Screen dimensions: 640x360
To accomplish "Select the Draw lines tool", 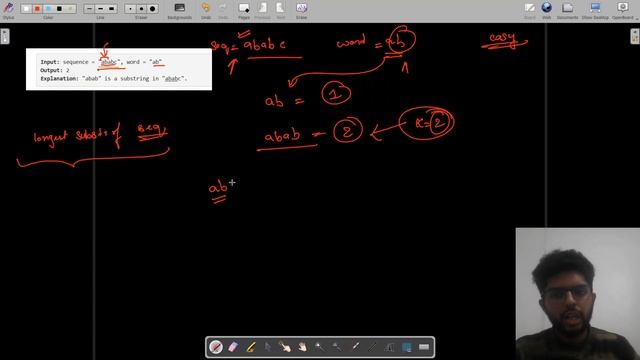I will tap(372, 347).
